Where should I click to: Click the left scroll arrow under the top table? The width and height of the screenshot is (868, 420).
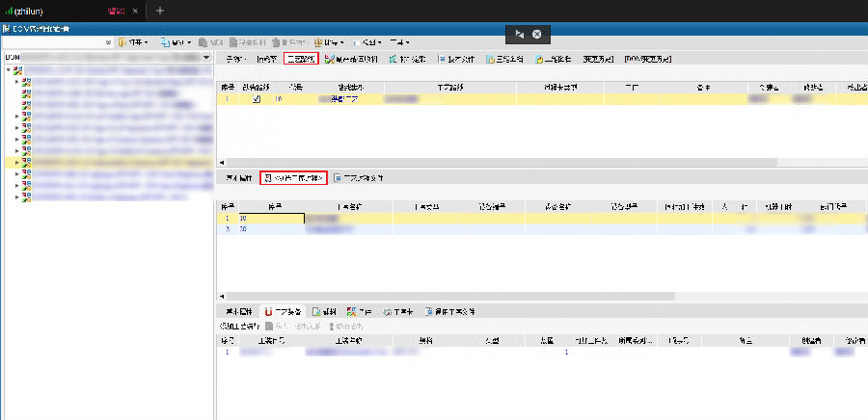pyautogui.click(x=222, y=162)
